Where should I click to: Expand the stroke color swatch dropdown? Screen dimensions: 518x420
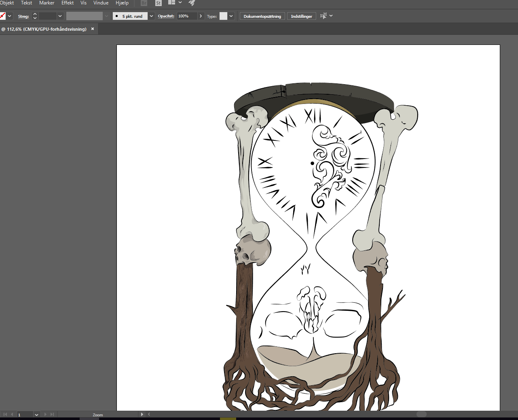pyautogui.click(x=10, y=16)
